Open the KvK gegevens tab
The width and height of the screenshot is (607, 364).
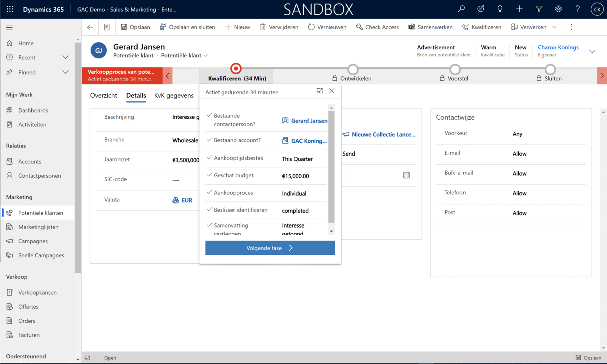[174, 95]
